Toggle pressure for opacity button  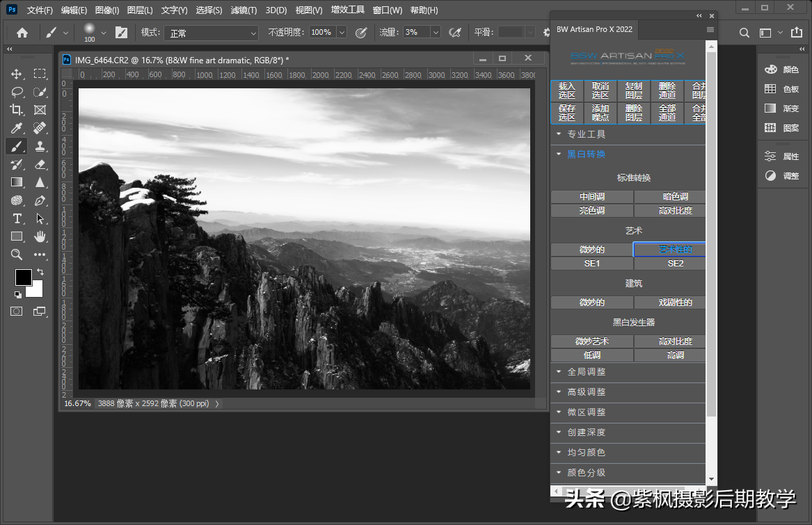click(361, 33)
